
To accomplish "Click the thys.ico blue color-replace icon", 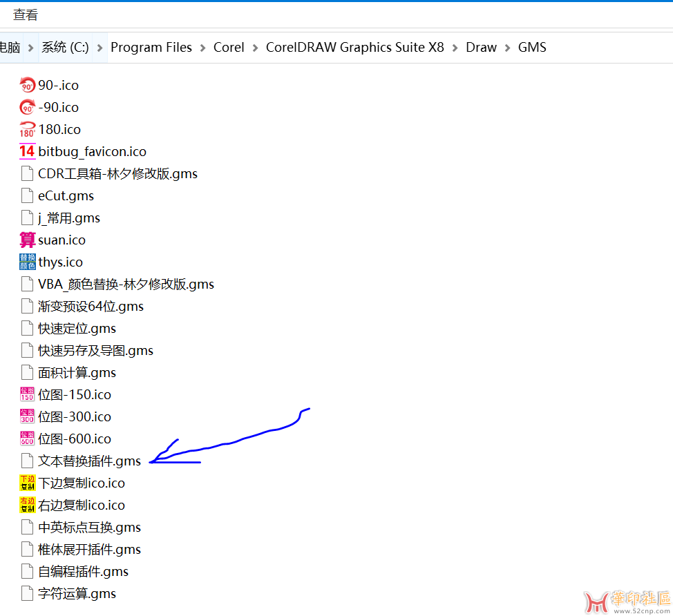I will click(27, 262).
